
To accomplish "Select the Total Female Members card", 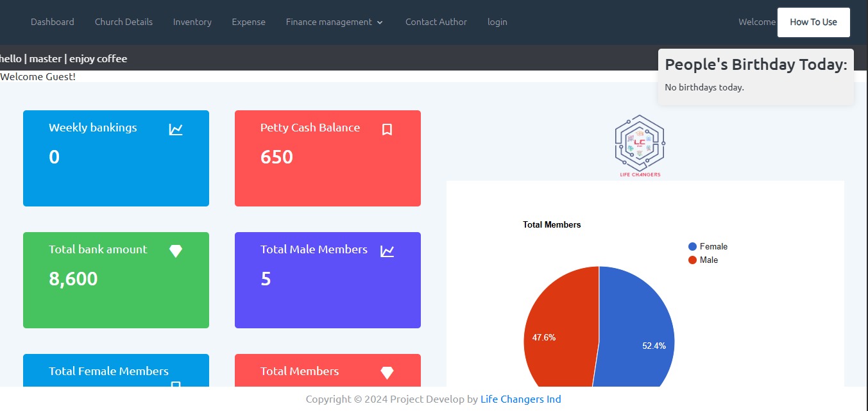I will click(115, 372).
